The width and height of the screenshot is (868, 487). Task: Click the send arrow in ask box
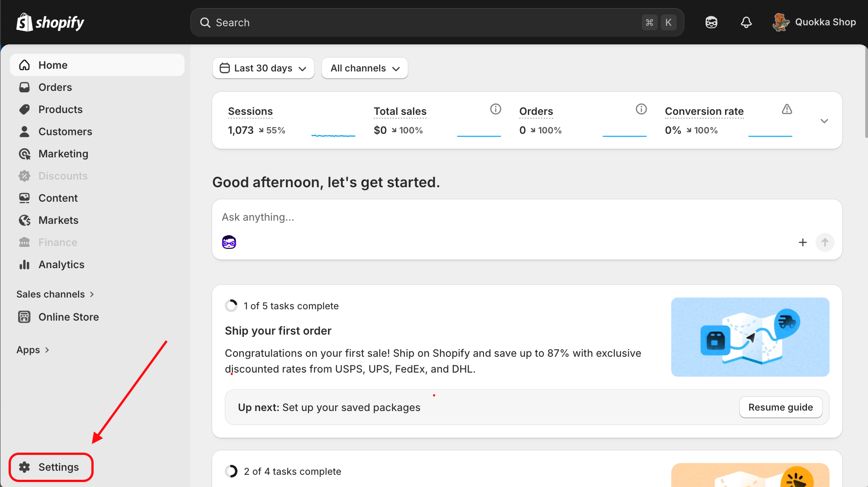825,242
